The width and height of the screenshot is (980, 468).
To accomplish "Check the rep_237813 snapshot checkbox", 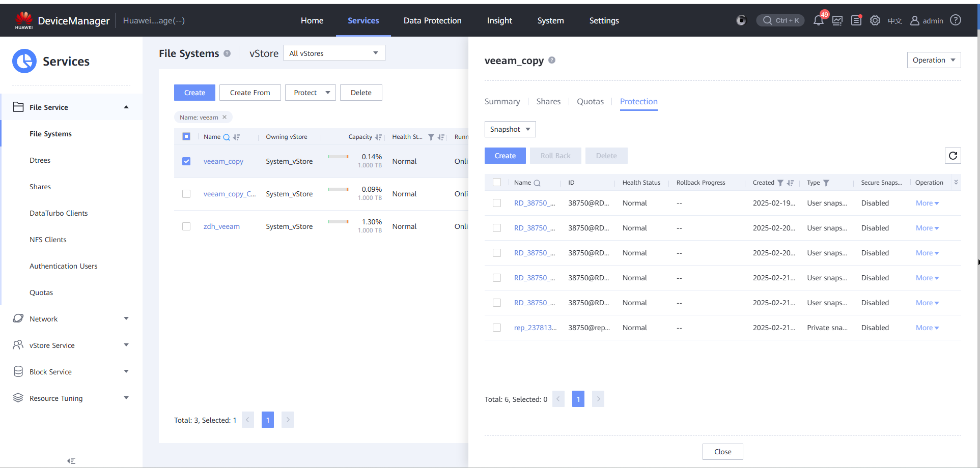I will coord(497,328).
